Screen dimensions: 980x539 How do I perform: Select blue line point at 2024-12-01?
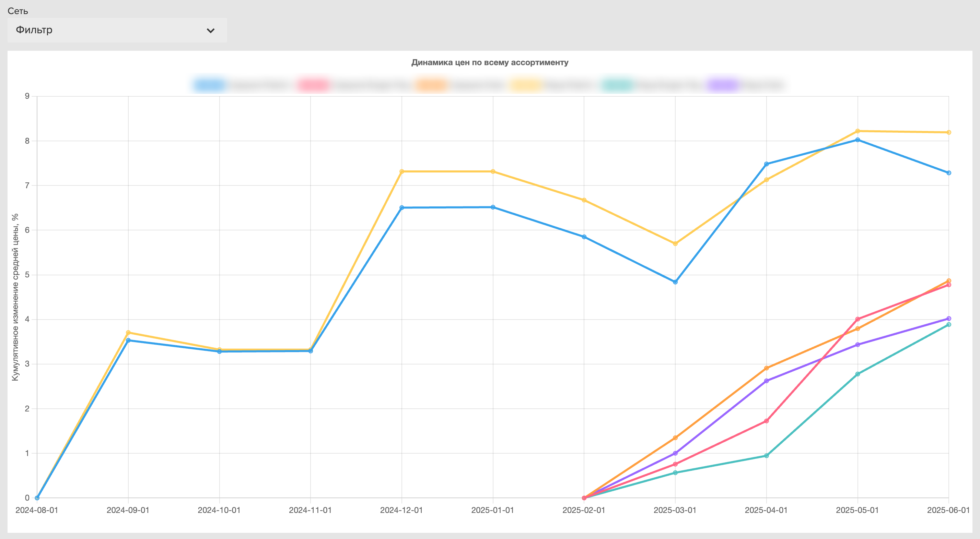coord(402,207)
